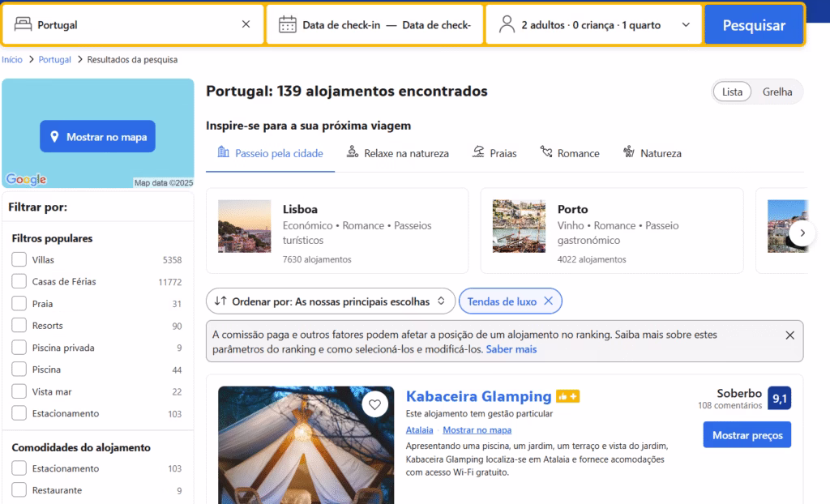Screen dimensions: 830x504
Task: Click the Portugal destination input field
Action: pyautogui.click(x=133, y=25)
